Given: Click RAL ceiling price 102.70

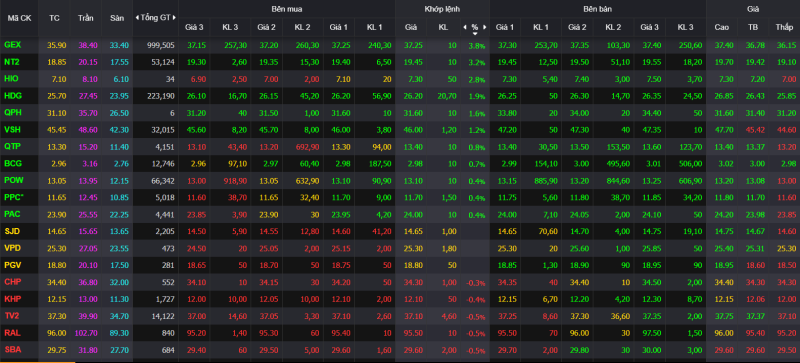Looking at the screenshot, I should click(85, 333).
